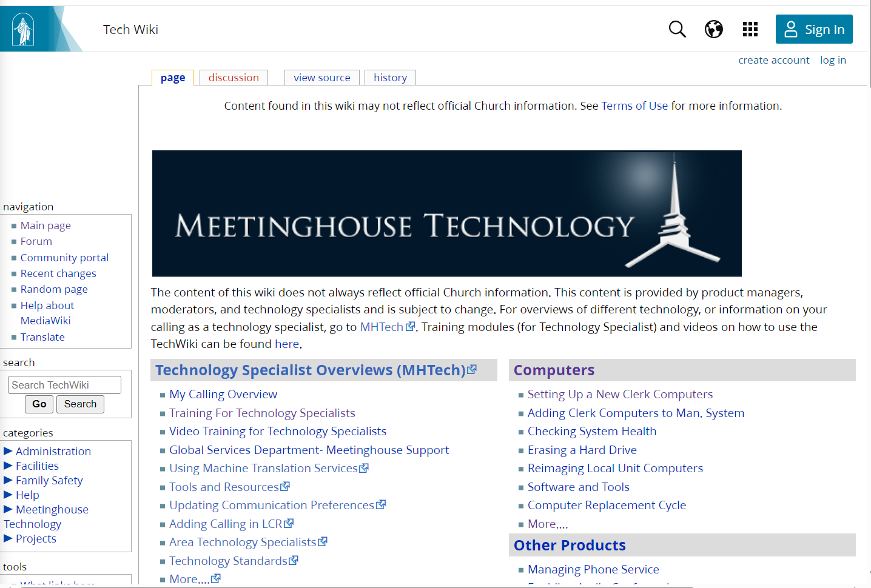
Task: Expand the Facilities category arrow
Action: [8, 465]
